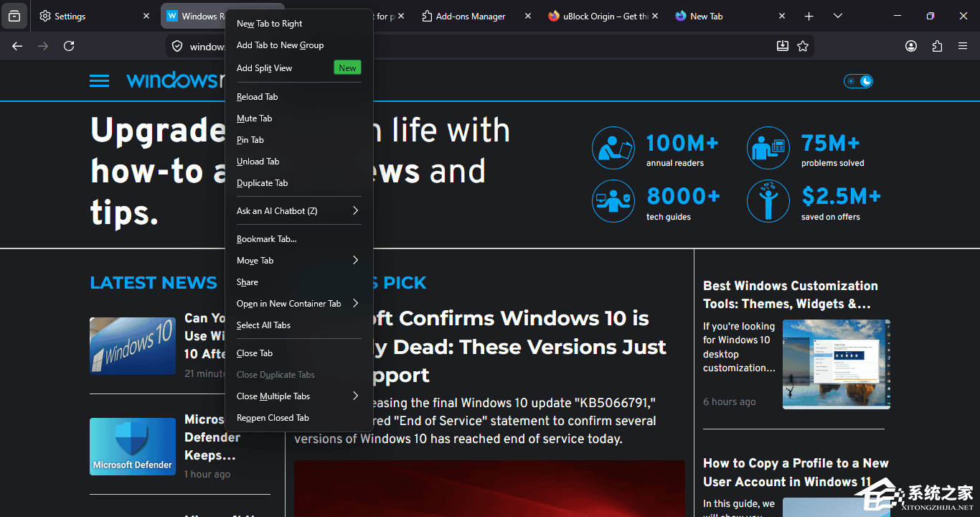Click the "75M+" stat text
980x517 pixels.
(831, 143)
